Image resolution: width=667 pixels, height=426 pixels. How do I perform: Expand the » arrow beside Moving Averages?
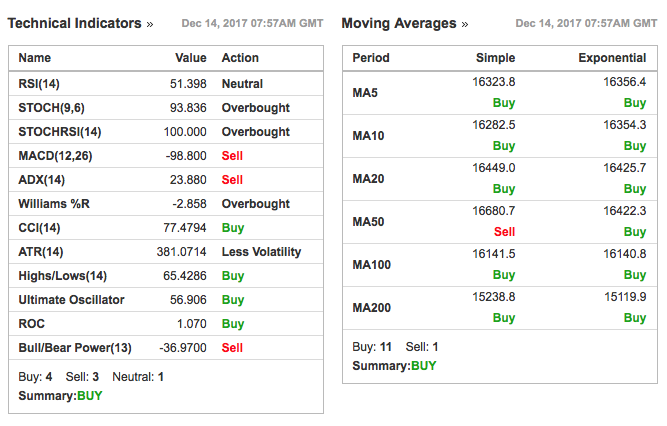[x=464, y=24]
